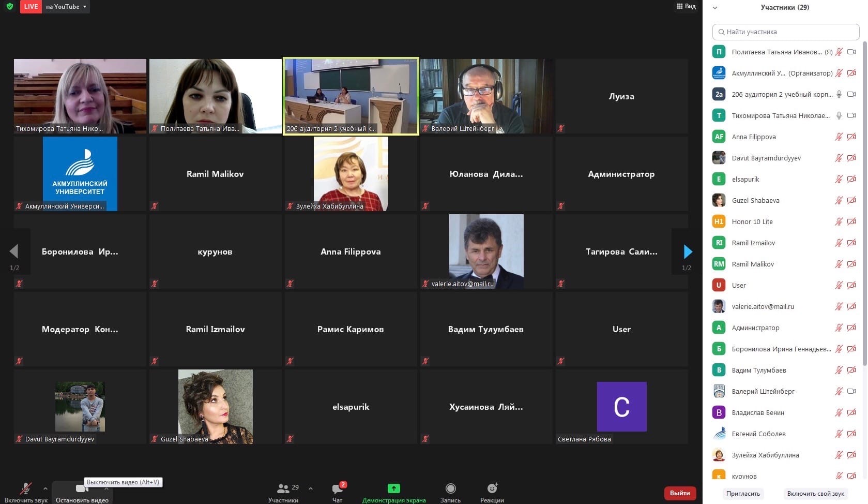Select the 206 аудитория video thumbnail
Image resolution: width=868 pixels, height=504 pixels.
pos(351,96)
